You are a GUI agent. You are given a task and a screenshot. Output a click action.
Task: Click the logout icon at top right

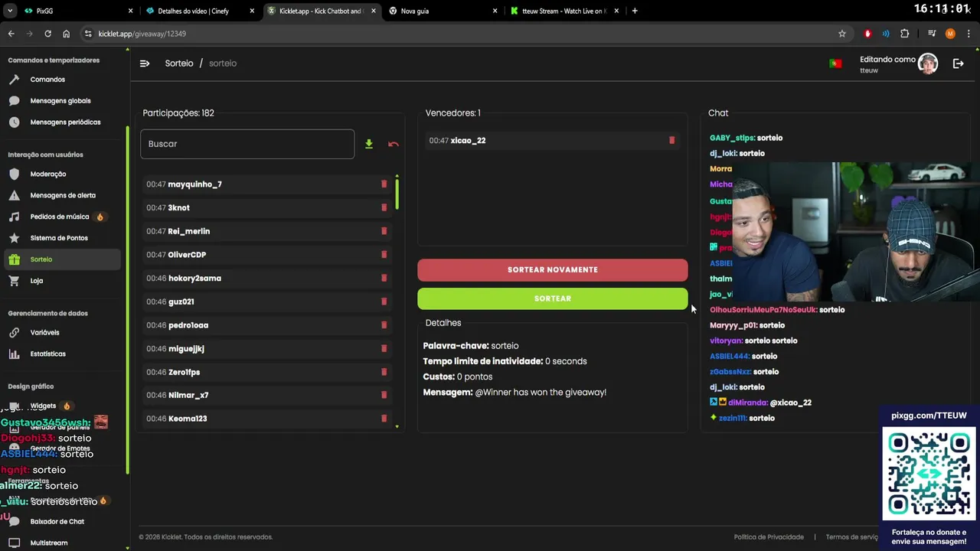(958, 64)
